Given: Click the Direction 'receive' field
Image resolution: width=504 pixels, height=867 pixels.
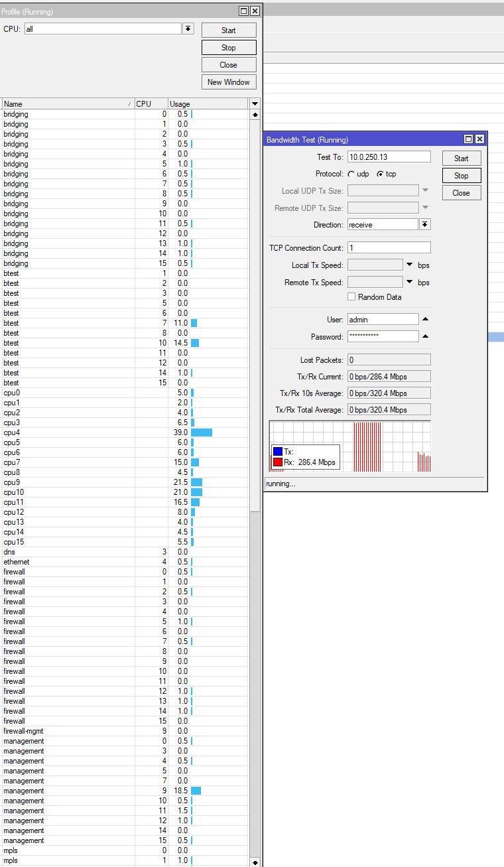Looking at the screenshot, I should [383, 225].
